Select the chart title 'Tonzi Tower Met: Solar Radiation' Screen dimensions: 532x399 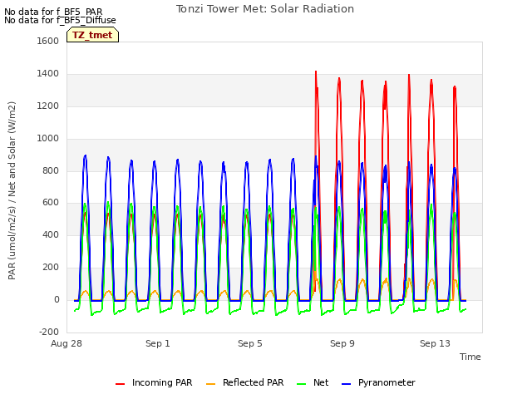pos(265,9)
